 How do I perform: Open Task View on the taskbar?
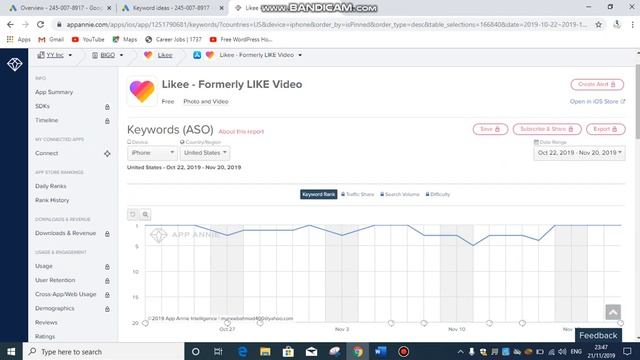coord(218,351)
